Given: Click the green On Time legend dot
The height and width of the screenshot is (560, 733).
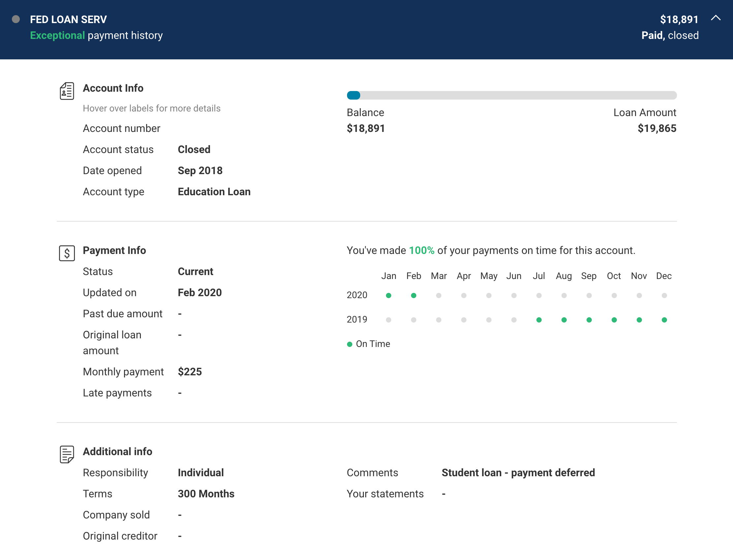Looking at the screenshot, I should 349,344.
